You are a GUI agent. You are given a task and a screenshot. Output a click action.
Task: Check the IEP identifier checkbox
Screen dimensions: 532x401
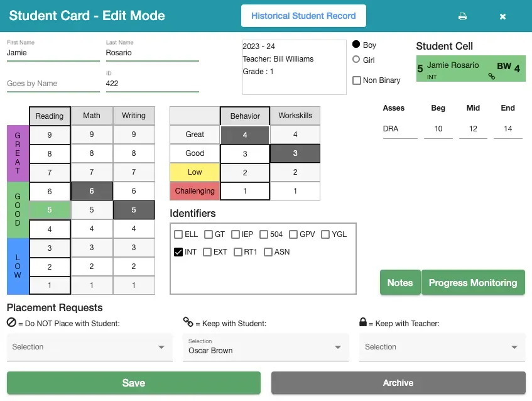point(236,234)
